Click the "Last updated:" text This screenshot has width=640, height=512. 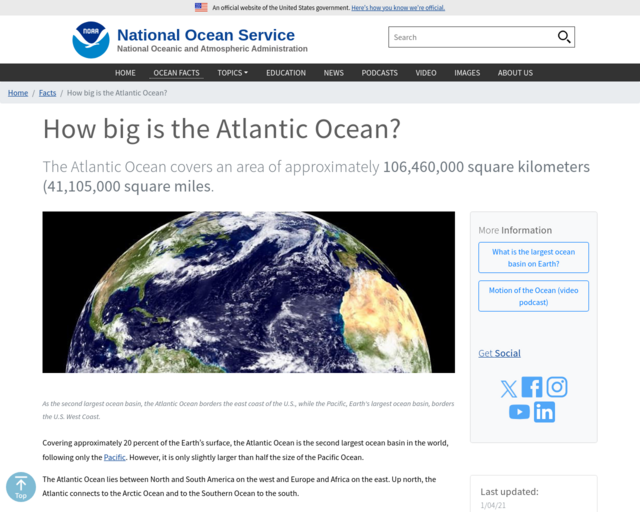(509, 492)
